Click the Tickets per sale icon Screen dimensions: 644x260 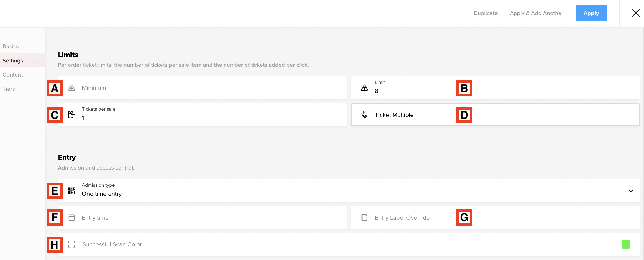tap(72, 115)
